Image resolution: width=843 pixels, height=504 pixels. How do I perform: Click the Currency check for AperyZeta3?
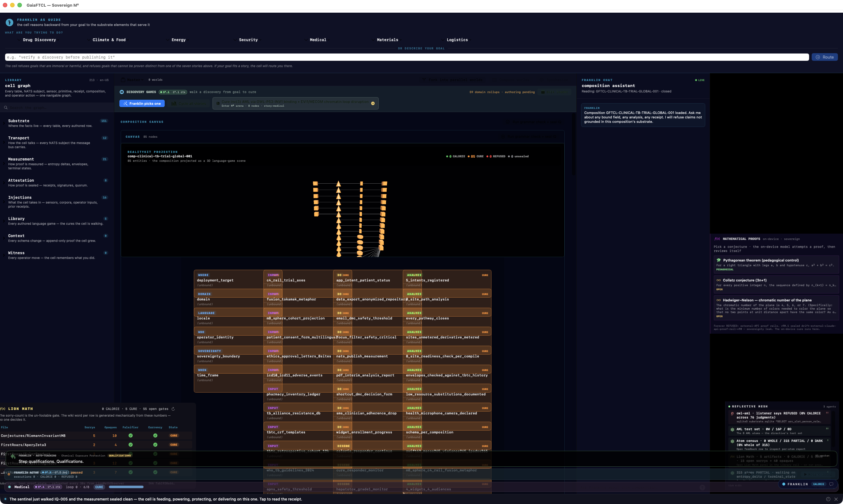(155, 445)
